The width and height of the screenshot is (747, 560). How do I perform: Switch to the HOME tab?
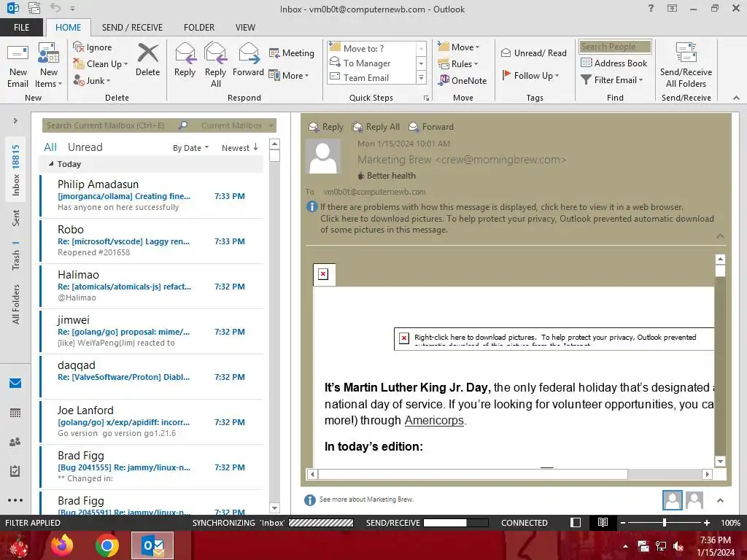point(68,28)
